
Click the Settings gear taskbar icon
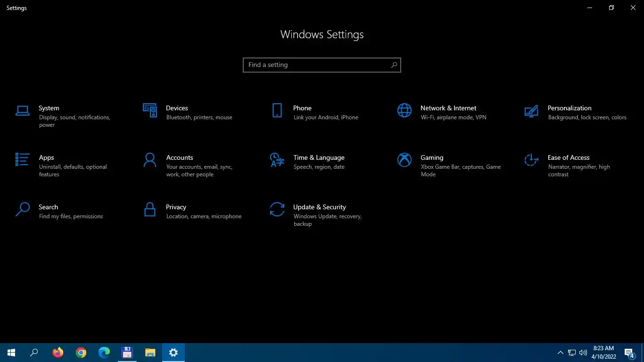pos(173,353)
